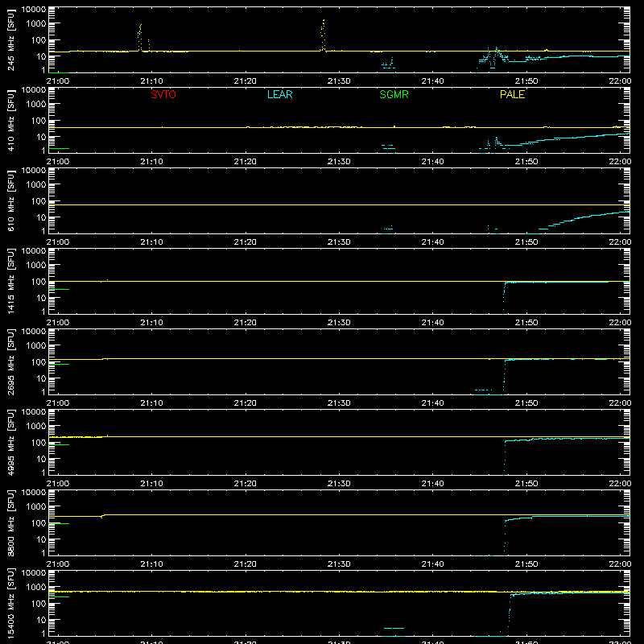The image size is (644, 644).
Task: Click the yellow 245 MHz burst spike near 21:09
Action: (140, 38)
